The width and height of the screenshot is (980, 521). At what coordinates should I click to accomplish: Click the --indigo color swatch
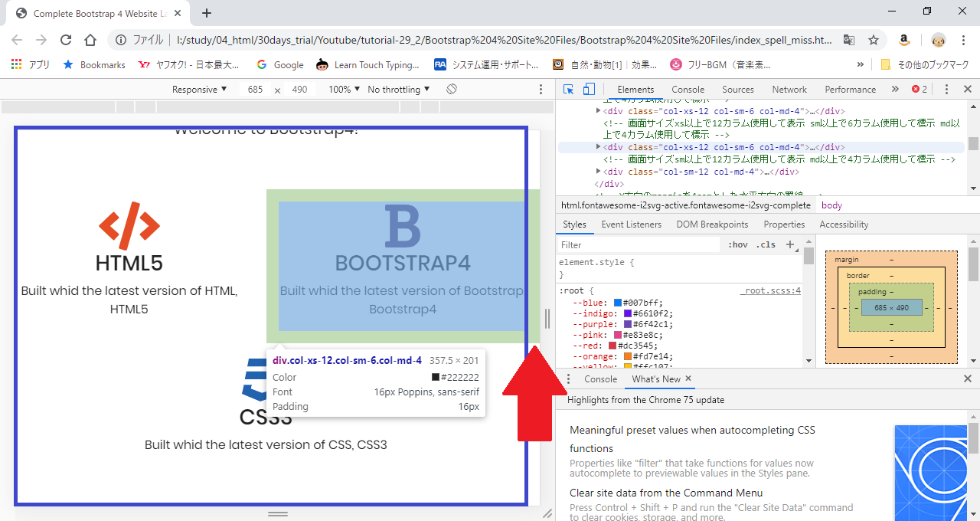tap(627, 313)
